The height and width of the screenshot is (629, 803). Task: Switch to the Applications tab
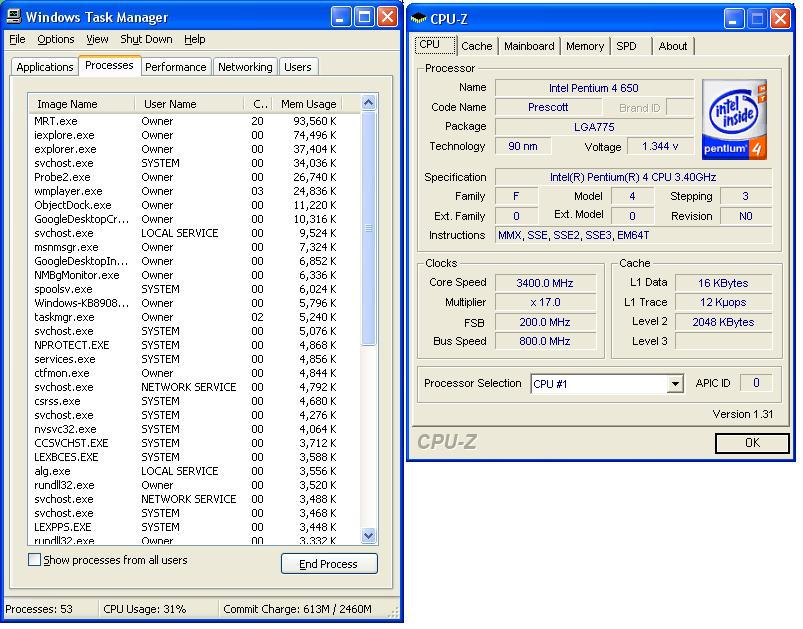click(x=45, y=67)
